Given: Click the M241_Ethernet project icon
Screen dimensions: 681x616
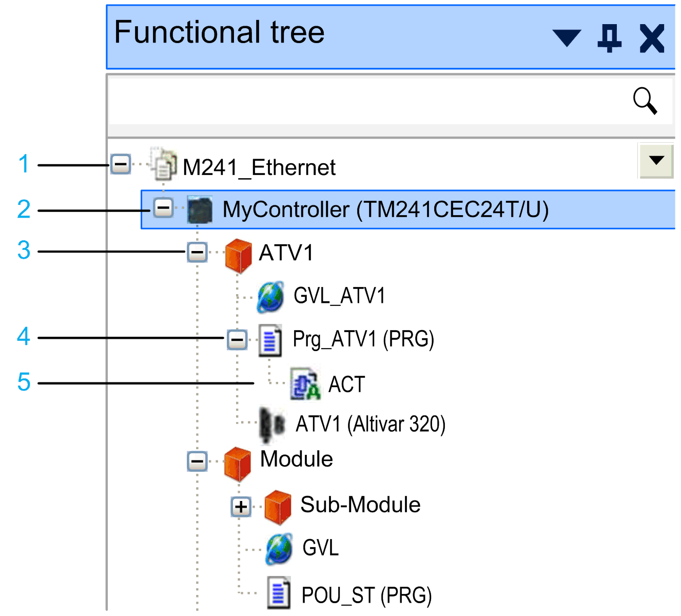Looking at the screenshot, I should (x=163, y=164).
